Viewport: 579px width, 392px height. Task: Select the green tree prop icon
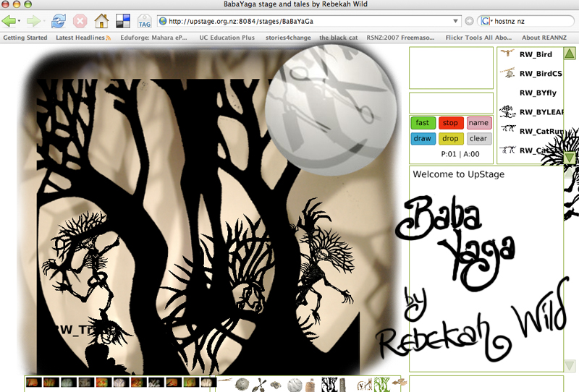click(382, 385)
